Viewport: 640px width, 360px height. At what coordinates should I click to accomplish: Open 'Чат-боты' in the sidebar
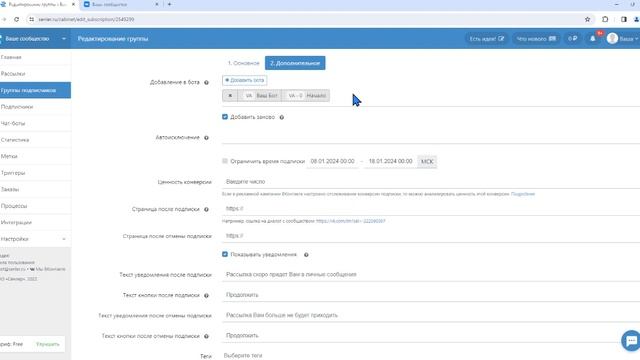coord(35,123)
